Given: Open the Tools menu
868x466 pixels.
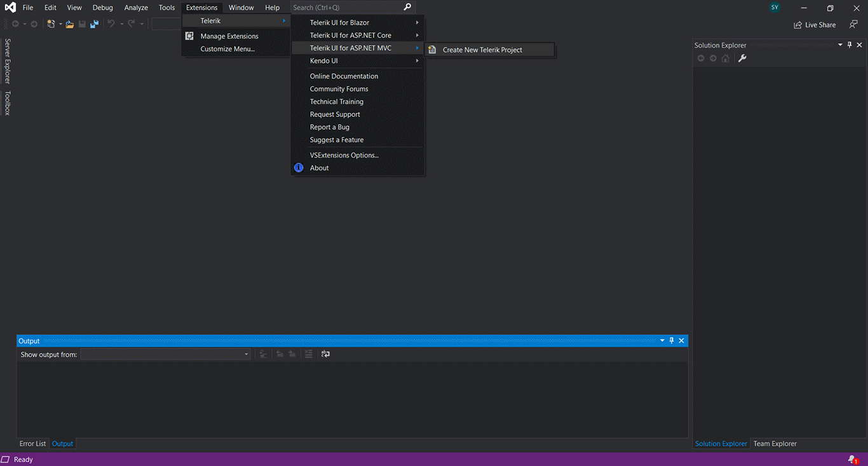Looking at the screenshot, I should click(x=166, y=8).
